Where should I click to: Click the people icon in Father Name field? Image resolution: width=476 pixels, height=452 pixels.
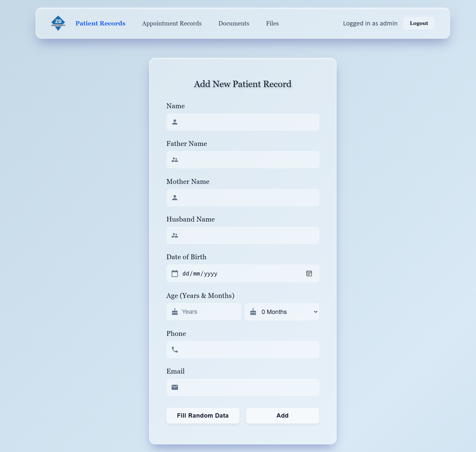[175, 160]
